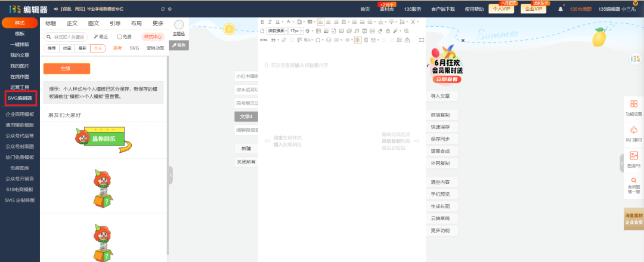
Task: Switch to HTML source mode
Action: point(264,40)
